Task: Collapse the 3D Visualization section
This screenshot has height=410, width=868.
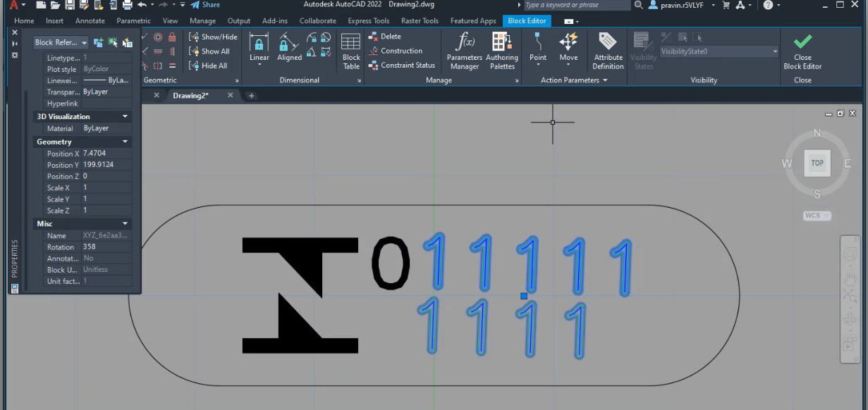Action: [x=125, y=116]
